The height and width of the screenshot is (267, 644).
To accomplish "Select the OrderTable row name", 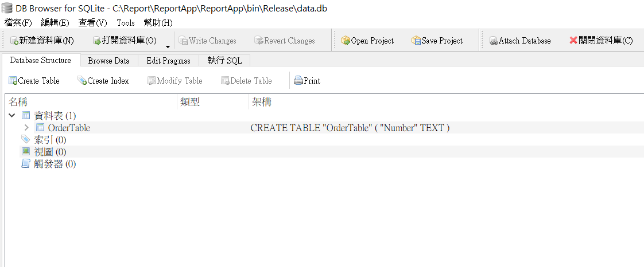I will coord(69,128).
